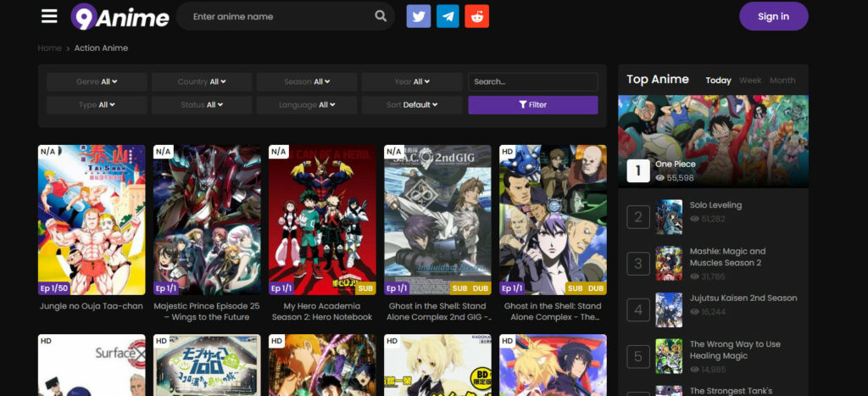This screenshot has height=396, width=868.
Task: Expand the Type filter dropdown
Action: click(x=97, y=104)
